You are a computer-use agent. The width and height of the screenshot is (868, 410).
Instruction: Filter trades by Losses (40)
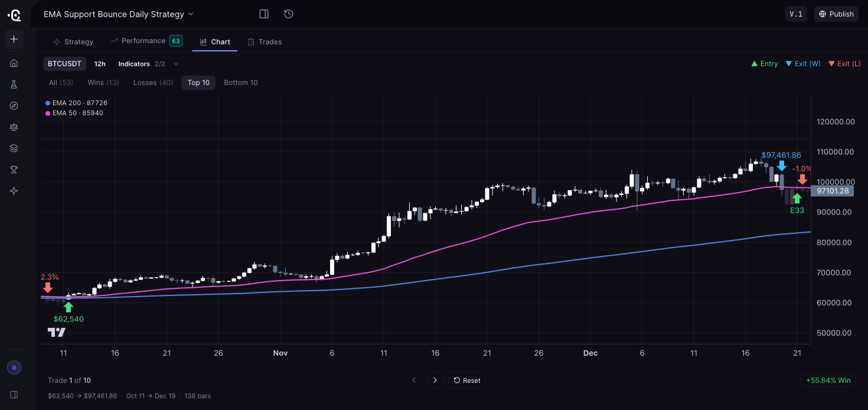point(154,83)
